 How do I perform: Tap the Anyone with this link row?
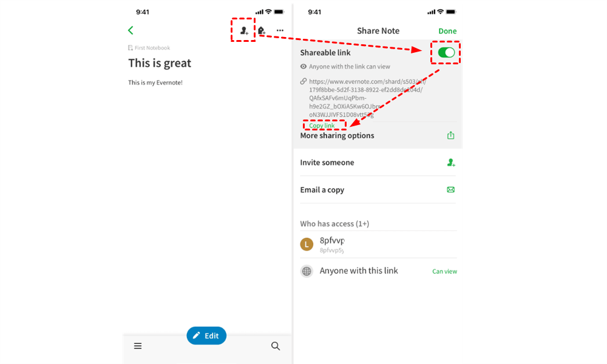pyautogui.click(x=378, y=271)
